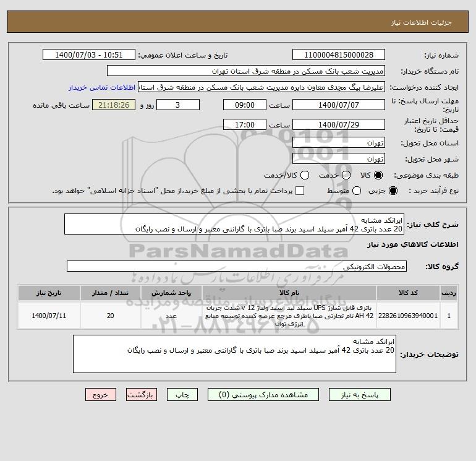Select the کالا radio button

point(378,175)
